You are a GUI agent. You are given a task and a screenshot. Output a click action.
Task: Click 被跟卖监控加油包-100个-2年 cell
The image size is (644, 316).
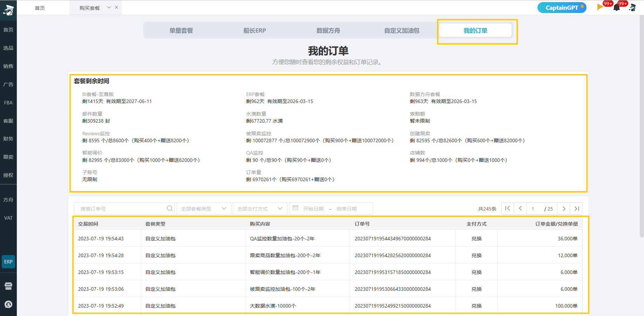pyautogui.click(x=282, y=289)
